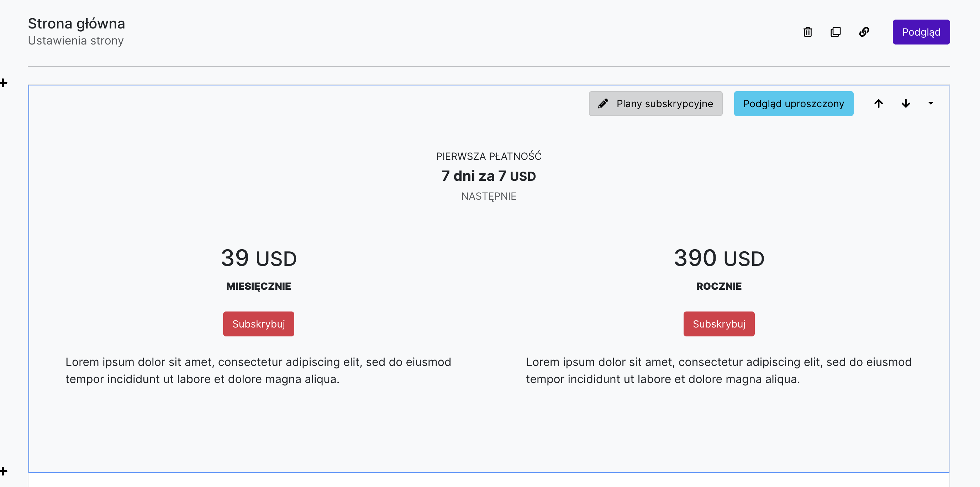Click the duplicate page icon
The image size is (980, 487).
click(836, 32)
